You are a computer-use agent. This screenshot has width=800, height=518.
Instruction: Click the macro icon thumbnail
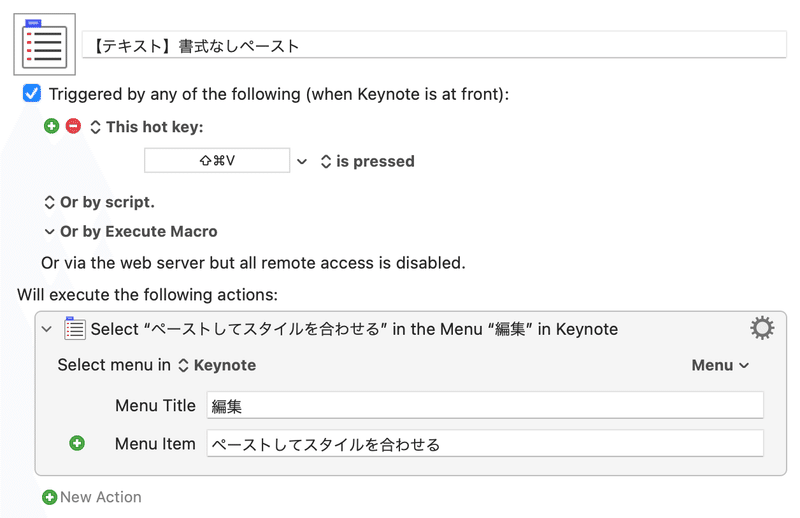[x=45, y=44]
